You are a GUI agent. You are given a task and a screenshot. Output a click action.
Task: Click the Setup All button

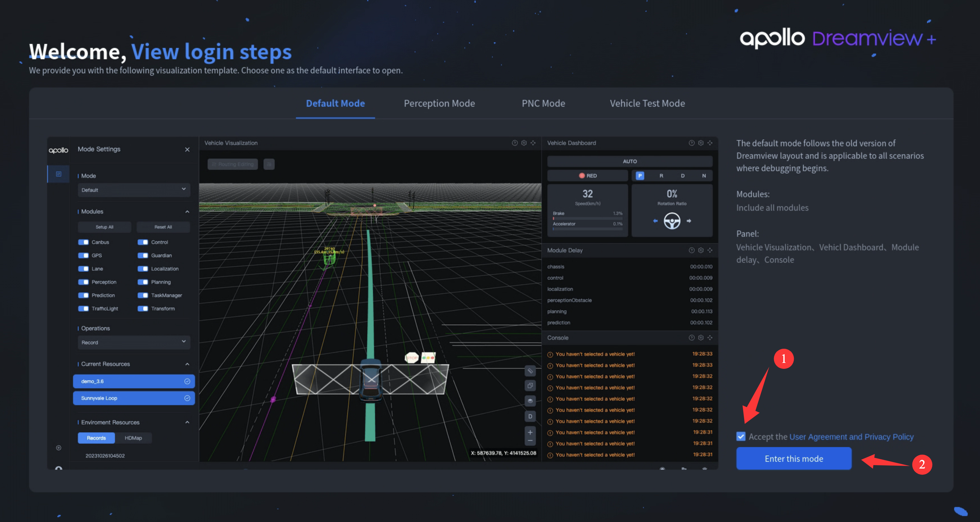click(x=104, y=227)
